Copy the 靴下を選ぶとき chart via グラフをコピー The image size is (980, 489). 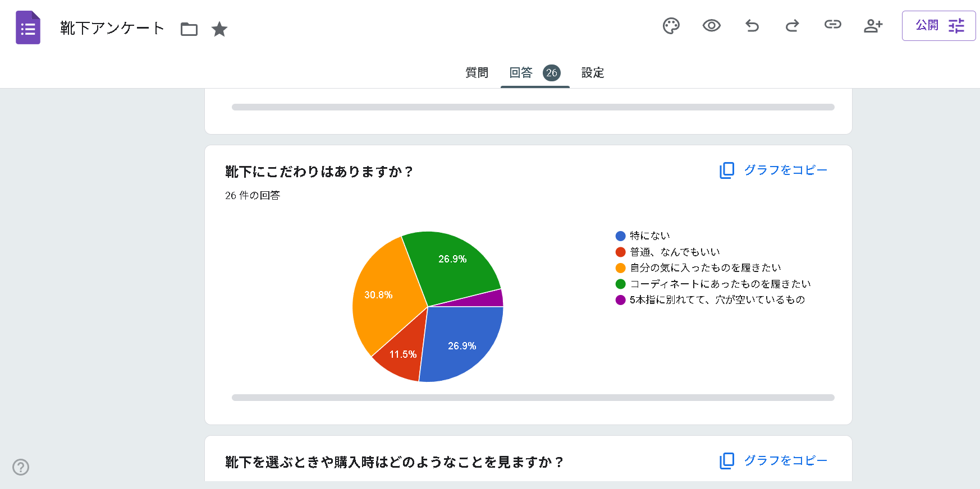(x=773, y=460)
